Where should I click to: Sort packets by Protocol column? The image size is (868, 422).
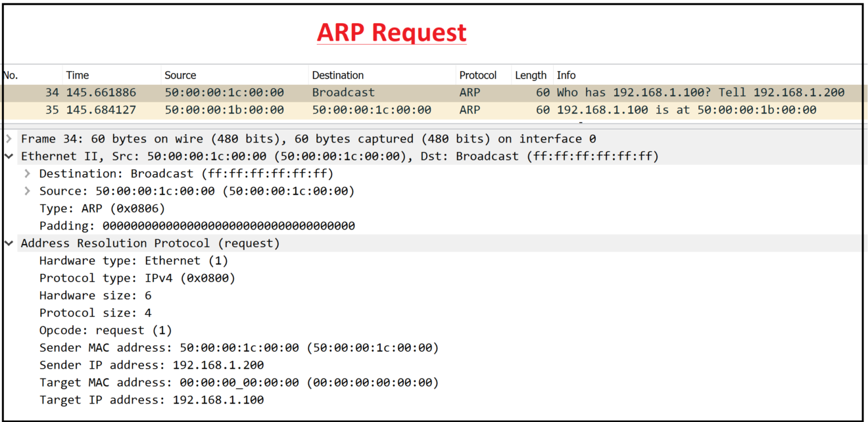pyautogui.click(x=478, y=75)
